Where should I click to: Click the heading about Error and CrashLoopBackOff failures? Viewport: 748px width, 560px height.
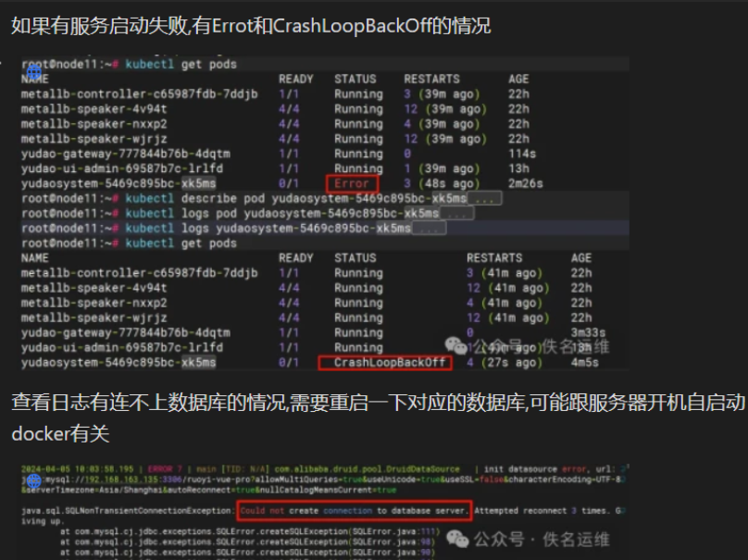coord(250,26)
